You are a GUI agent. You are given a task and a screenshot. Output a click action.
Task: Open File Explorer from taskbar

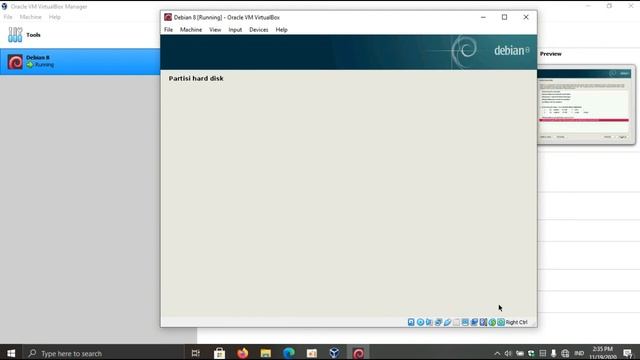(266, 353)
